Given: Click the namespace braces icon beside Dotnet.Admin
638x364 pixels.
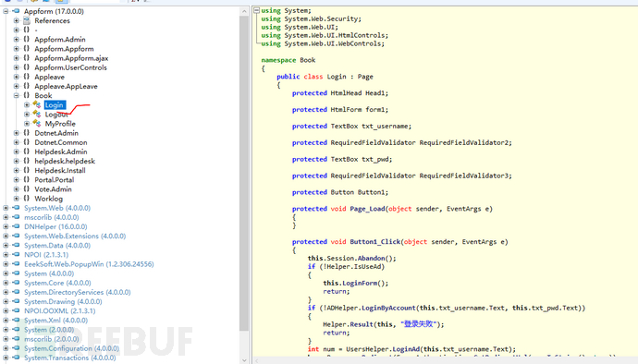Looking at the screenshot, I should [27, 133].
